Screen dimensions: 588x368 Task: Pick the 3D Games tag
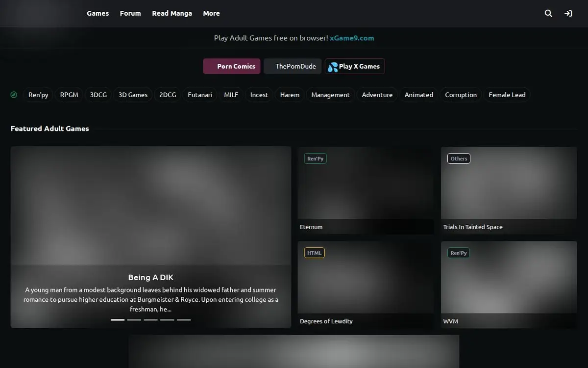click(133, 95)
